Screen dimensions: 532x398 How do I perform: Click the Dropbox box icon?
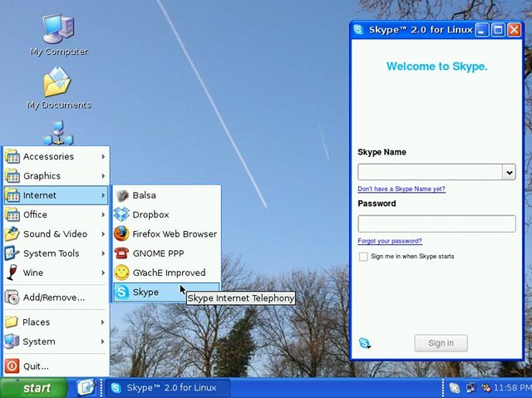point(121,214)
